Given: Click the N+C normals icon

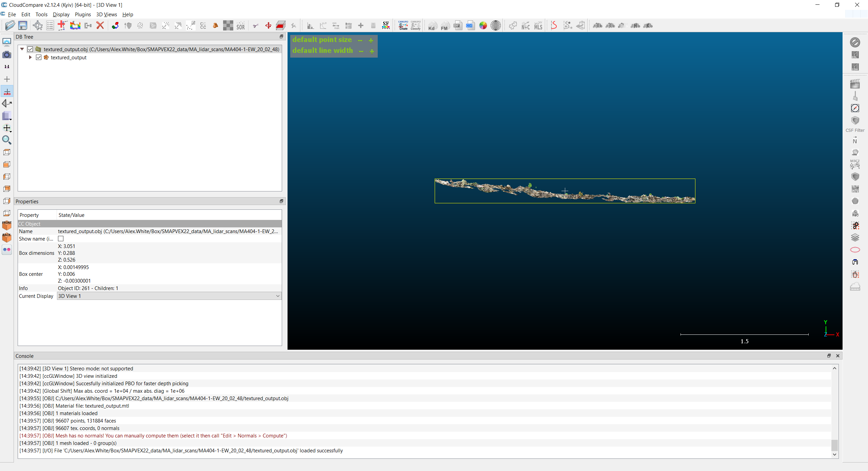Looking at the screenshot, I should pos(526,26).
